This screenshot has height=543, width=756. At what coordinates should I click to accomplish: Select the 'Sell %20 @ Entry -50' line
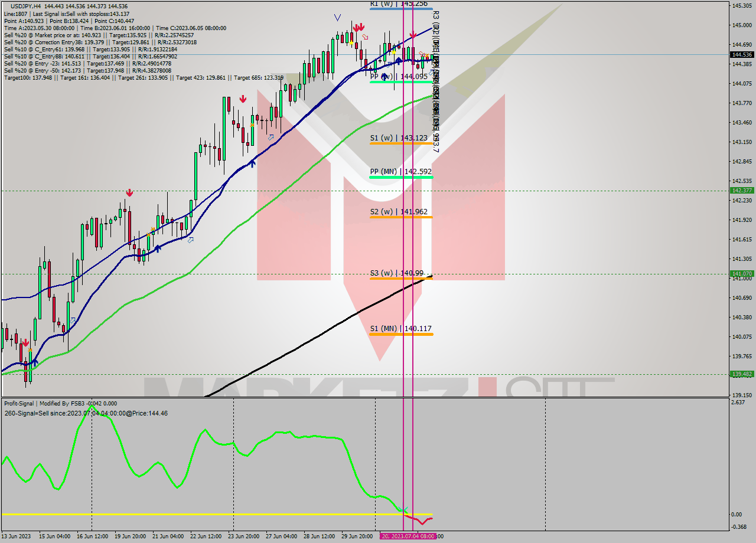87,70
